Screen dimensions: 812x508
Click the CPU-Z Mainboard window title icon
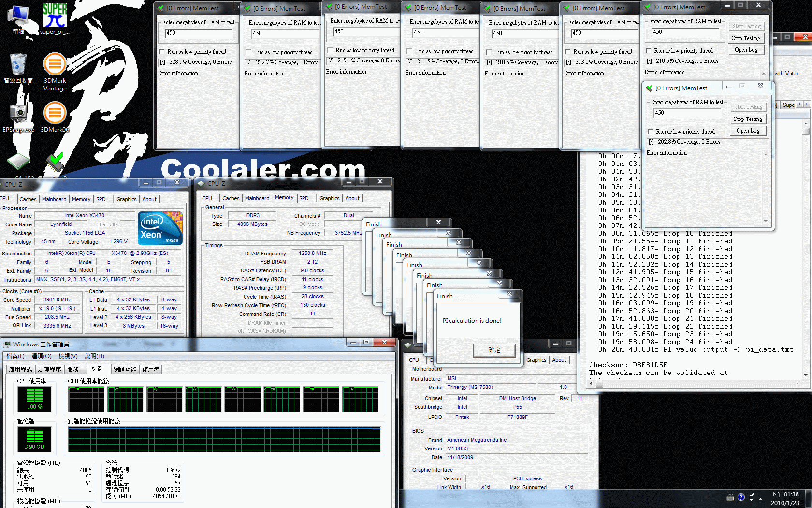[x=408, y=344]
